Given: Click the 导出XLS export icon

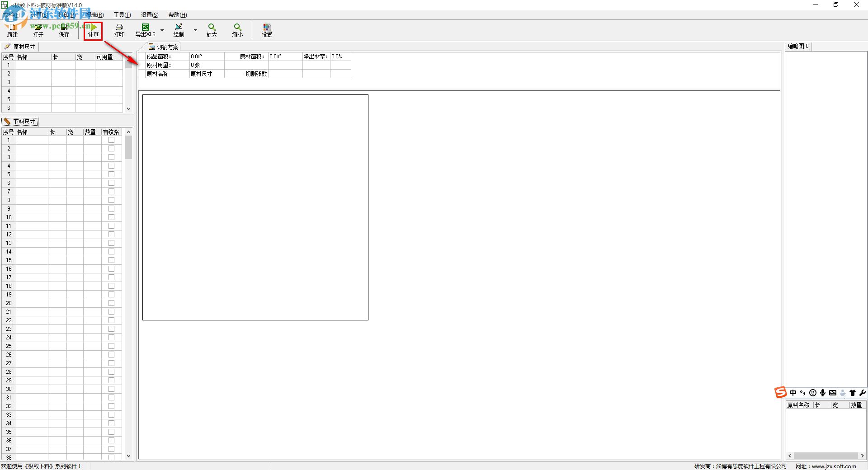Looking at the screenshot, I should [146, 30].
